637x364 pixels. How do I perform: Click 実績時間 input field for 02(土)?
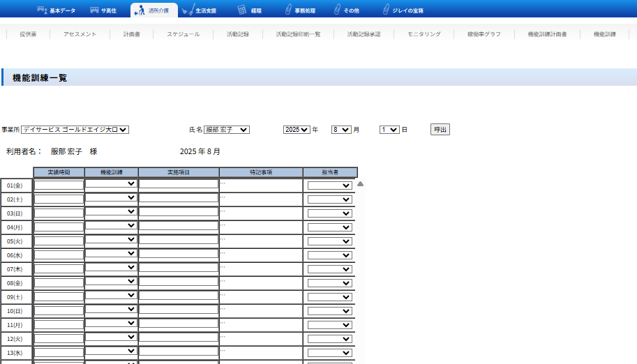coord(59,199)
